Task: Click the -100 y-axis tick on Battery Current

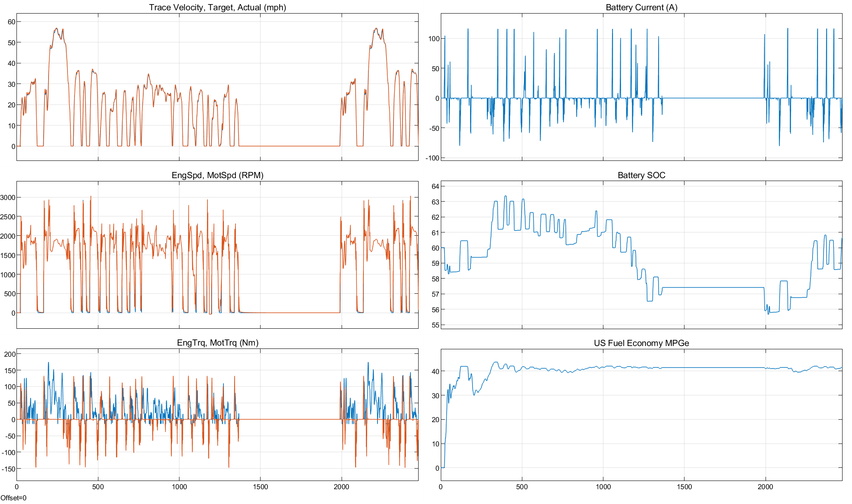Action: (432, 158)
